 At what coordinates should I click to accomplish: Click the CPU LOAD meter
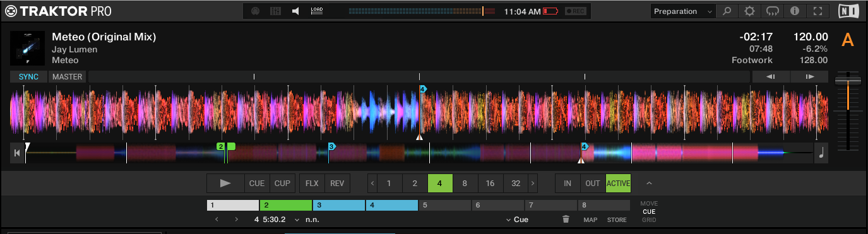(317, 11)
